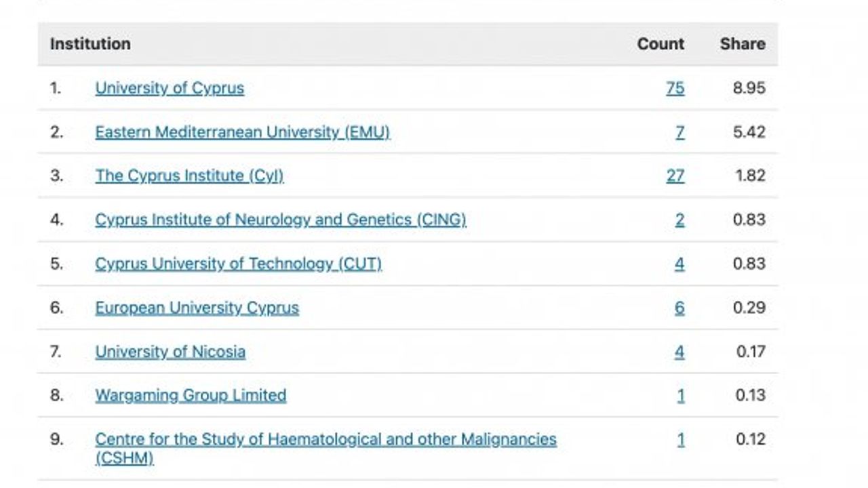Viewport: 868px width, 488px height.
Task: Click the Wargaming Group Limited link
Action: (x=191, y=395)
